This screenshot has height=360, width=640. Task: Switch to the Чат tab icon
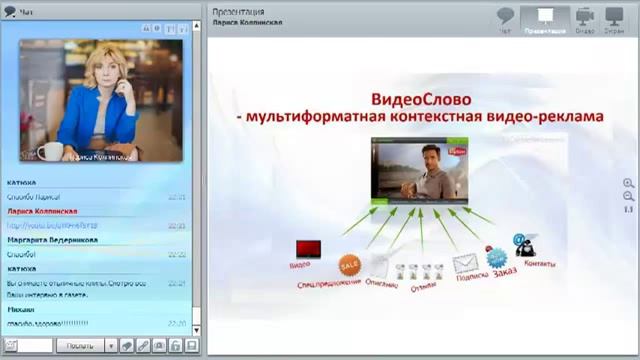point(505,20)
